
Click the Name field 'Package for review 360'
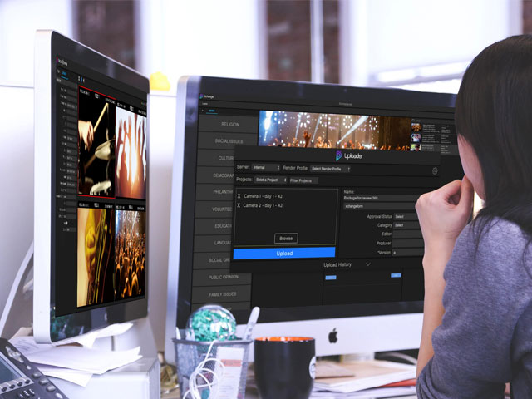[382, 198]
